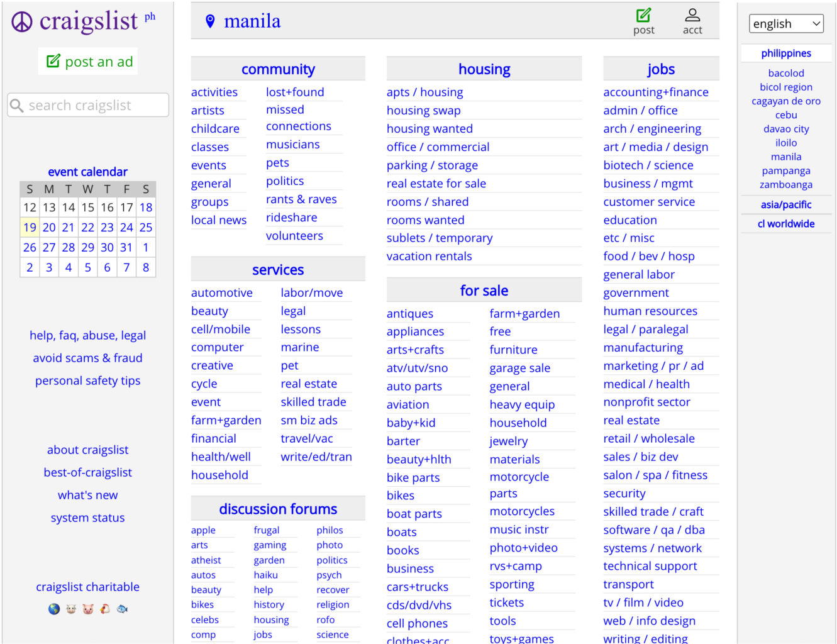Open the avoid scams & fraud link
The width and height of the screenshot is (837, 644).
pyautogui.click(x=87, y=358)
